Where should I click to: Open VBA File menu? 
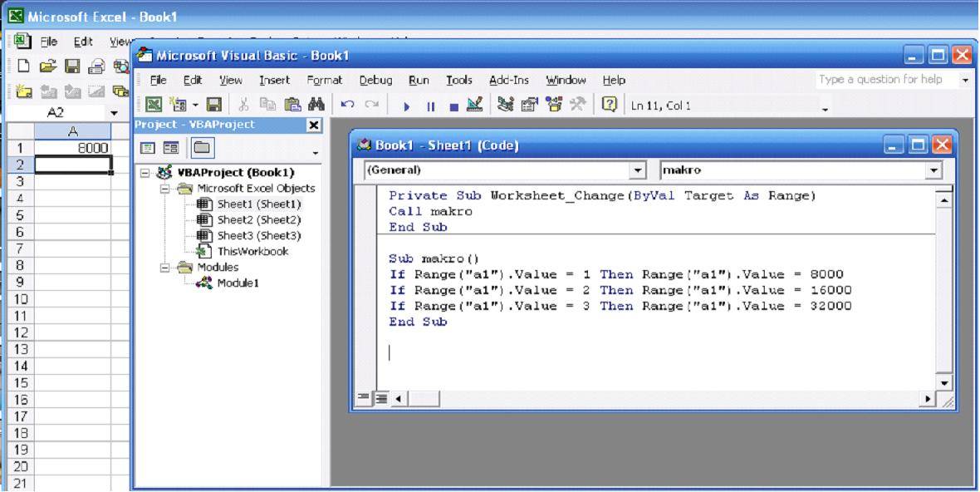(158, 80)
